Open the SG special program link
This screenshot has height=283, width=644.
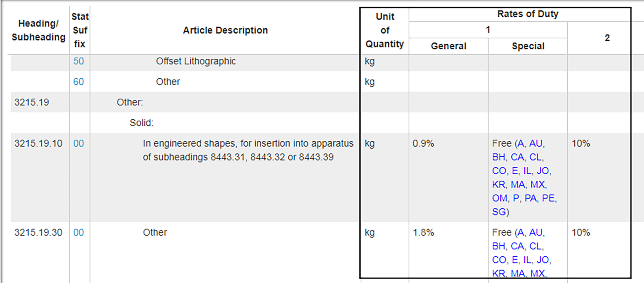click(x=499, y=212)
